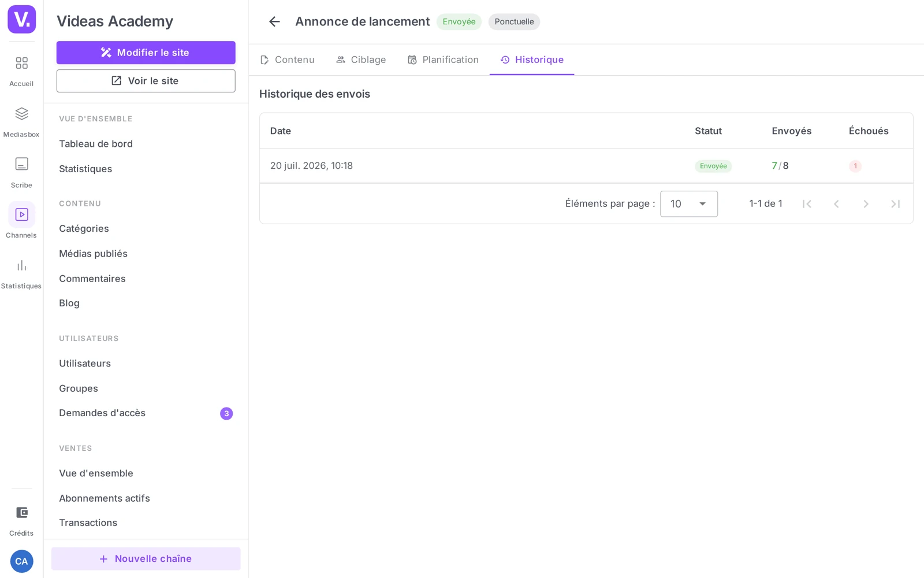Image resolution: width=924 pixels, height=578 pixels.
Task: Open the Mediasbox layers icon
Action: point(21,113)
